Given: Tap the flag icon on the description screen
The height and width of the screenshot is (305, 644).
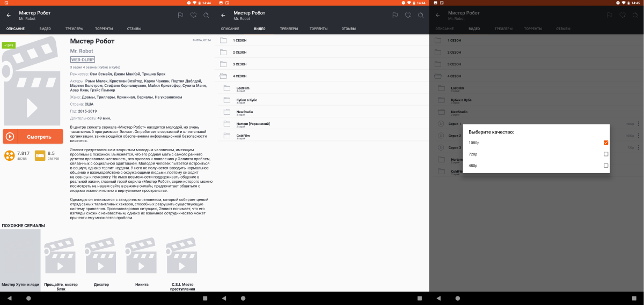Looking at the screenshot, I should click(181, 16).
